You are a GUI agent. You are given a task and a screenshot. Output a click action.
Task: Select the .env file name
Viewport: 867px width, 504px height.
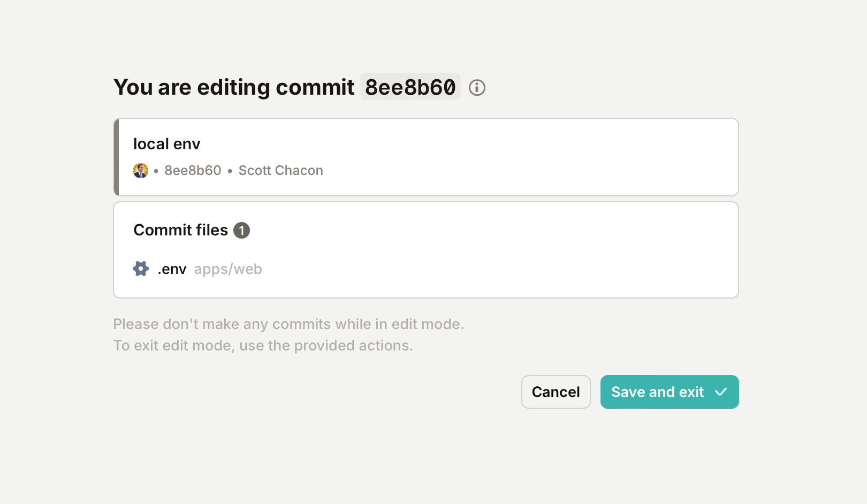(x=172, y=269)
